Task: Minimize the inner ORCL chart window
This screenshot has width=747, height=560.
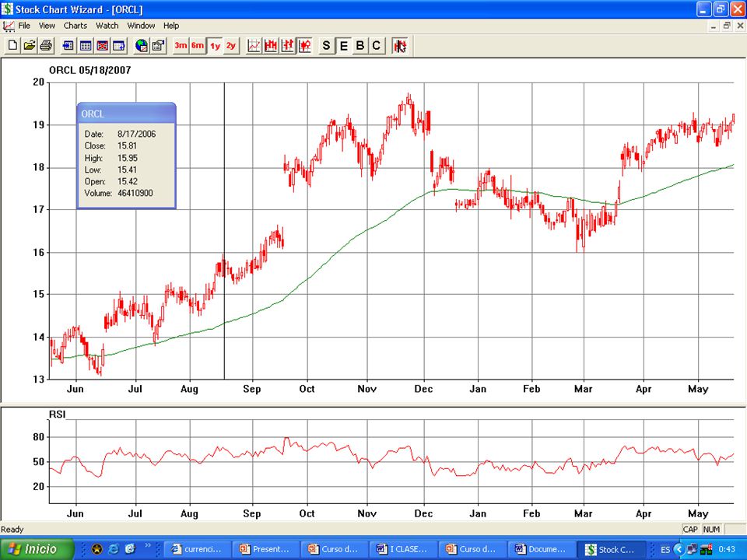Action: [x=714, y=26]
